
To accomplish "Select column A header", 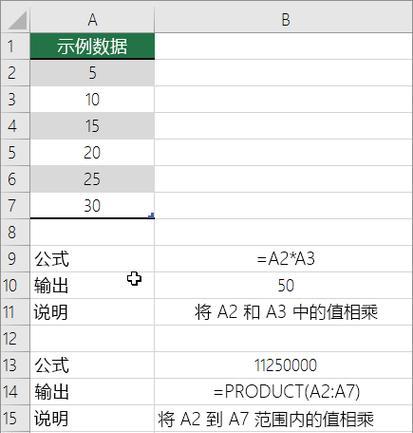I will point(92,20).
